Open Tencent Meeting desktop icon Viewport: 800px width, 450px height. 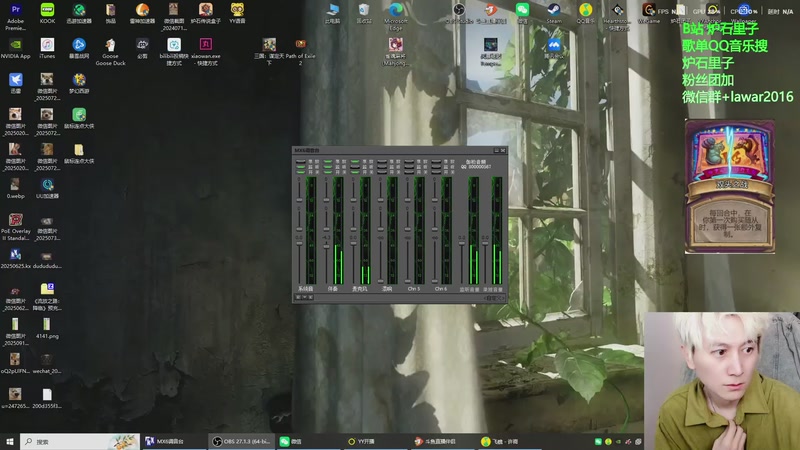point(554,49)
